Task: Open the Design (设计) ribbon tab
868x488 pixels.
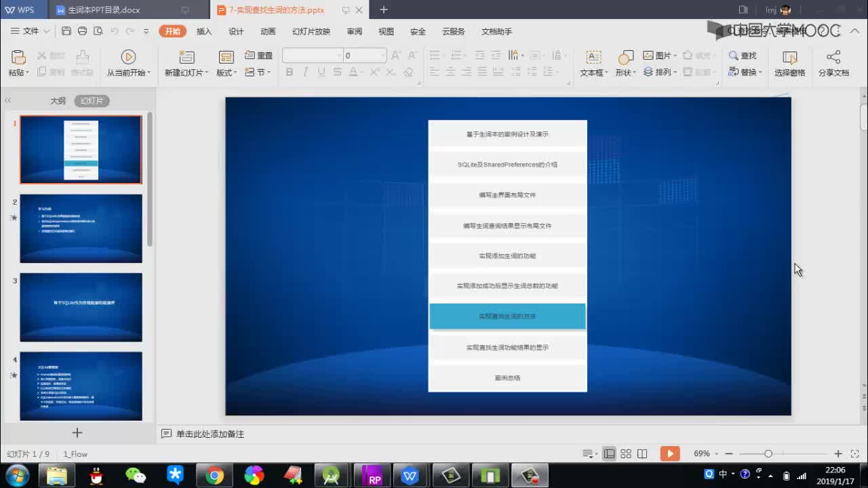Action: 236,31
